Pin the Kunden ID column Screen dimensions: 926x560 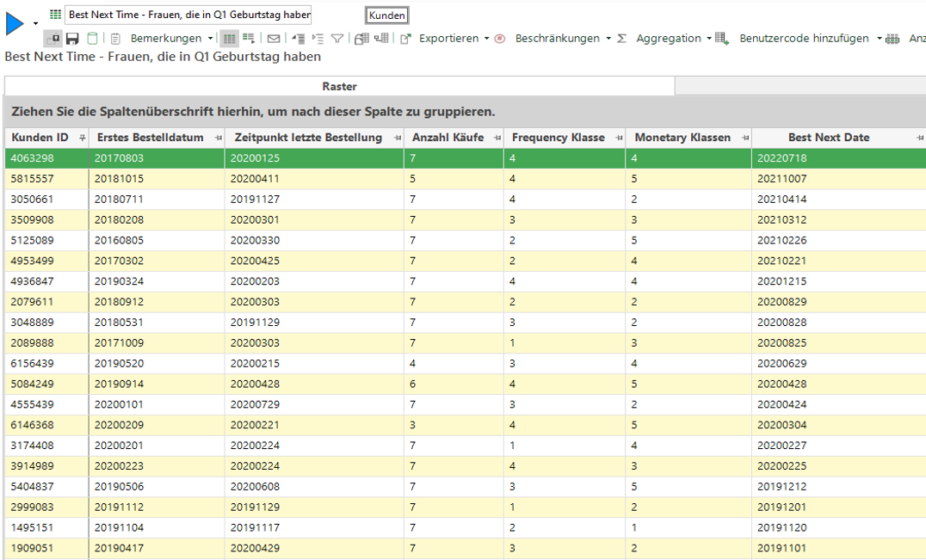pyautogui.click(x=83, y=138)
